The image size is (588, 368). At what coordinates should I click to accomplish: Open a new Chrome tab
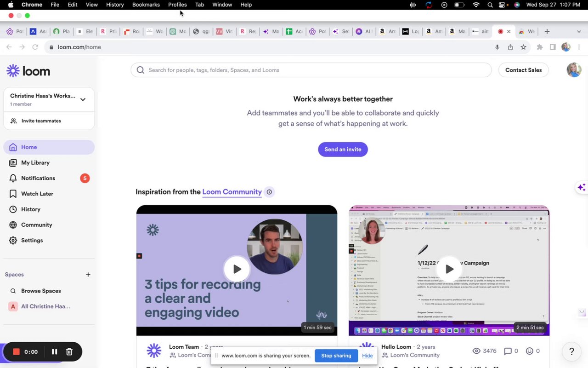547,31
